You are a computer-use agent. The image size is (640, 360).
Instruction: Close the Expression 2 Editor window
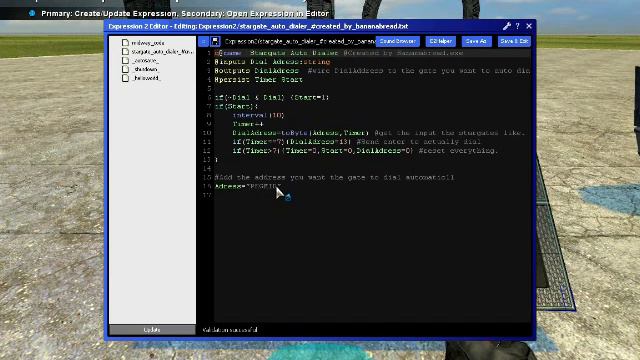(529, 26)
